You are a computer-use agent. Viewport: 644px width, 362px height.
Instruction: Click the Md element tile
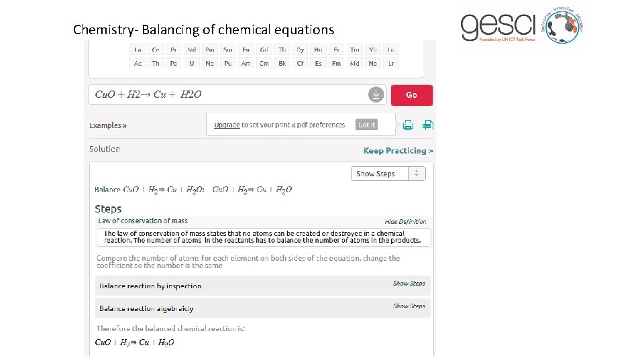(x=354, y=63)
